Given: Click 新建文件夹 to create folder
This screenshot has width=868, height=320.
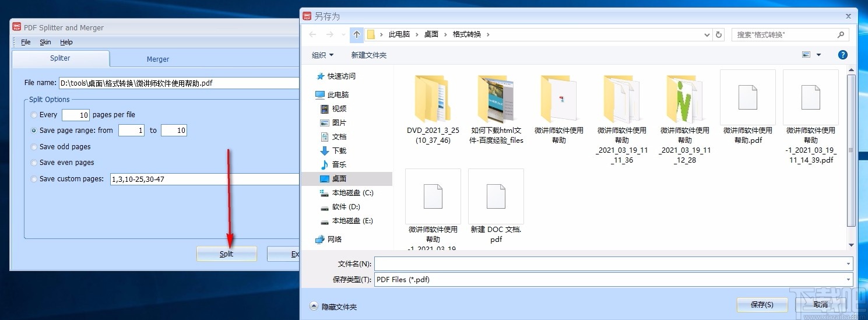Looking at the screenshot, I should coord(369,55).
